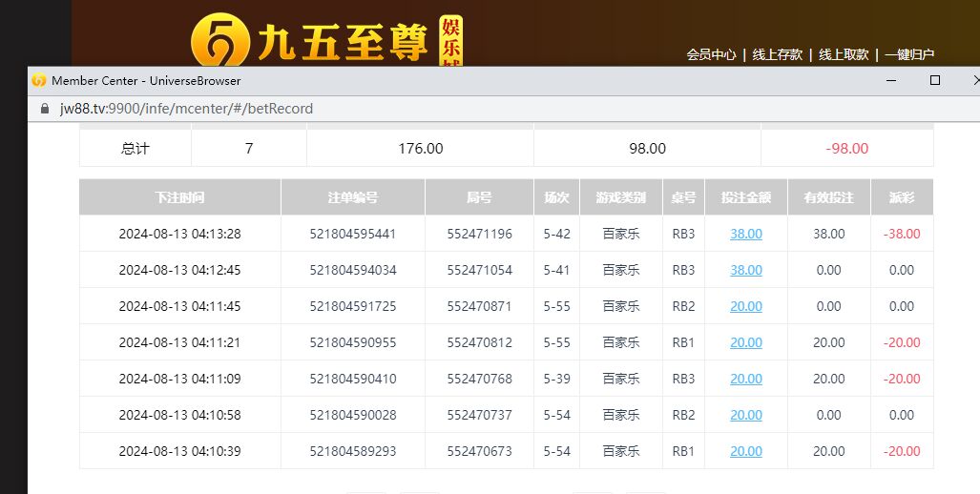Go to 线上存款 online deposit

point(777,55)
